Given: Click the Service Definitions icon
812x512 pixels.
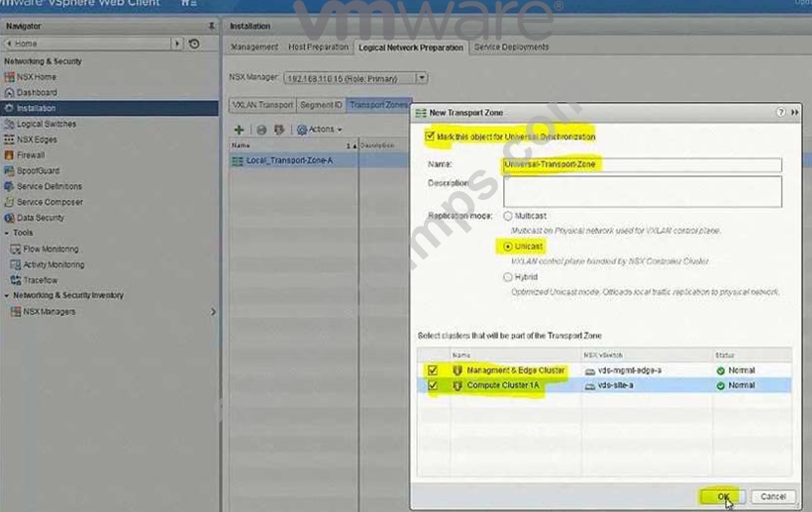Looking at the screenshot, I should [9, 186].
